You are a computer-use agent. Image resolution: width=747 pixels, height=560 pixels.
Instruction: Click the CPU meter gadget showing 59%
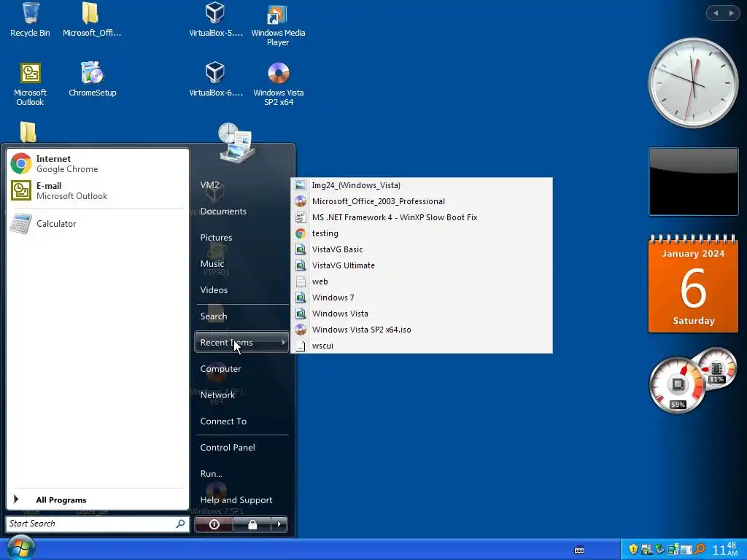tap(678, 385)
